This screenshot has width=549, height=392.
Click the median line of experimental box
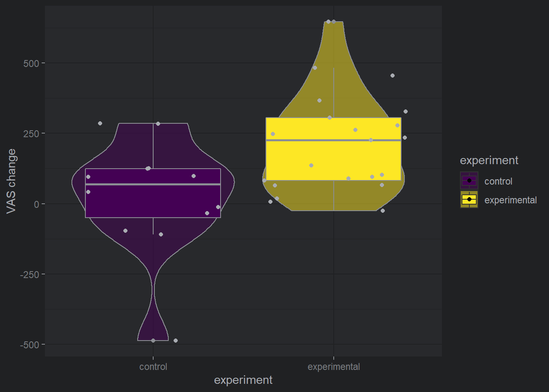pyautogui.click(x=334, y=140)
